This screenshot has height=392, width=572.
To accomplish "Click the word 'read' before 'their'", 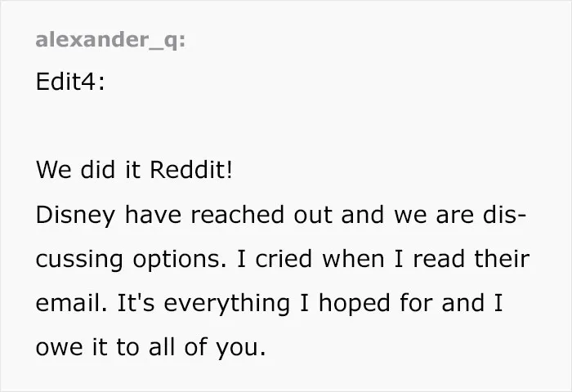I will point(439,259).
